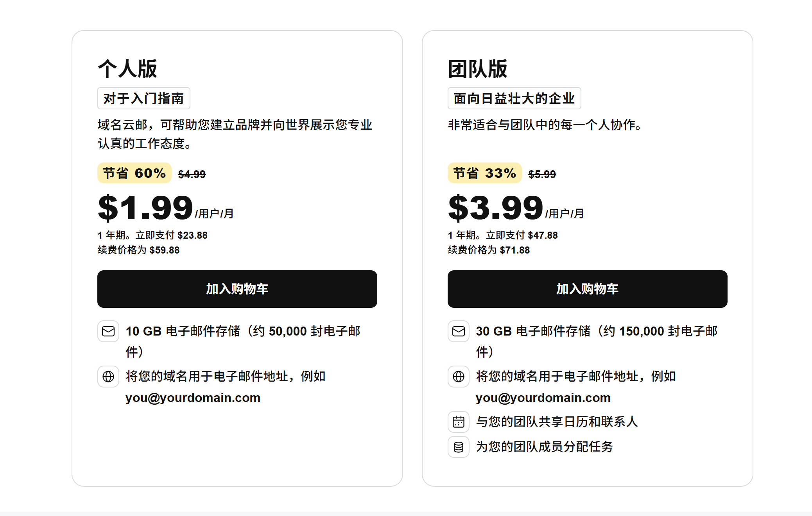812x516 pixels.
Task: Click the crossed-out $5.99 original price
Action: click(542, 174)
